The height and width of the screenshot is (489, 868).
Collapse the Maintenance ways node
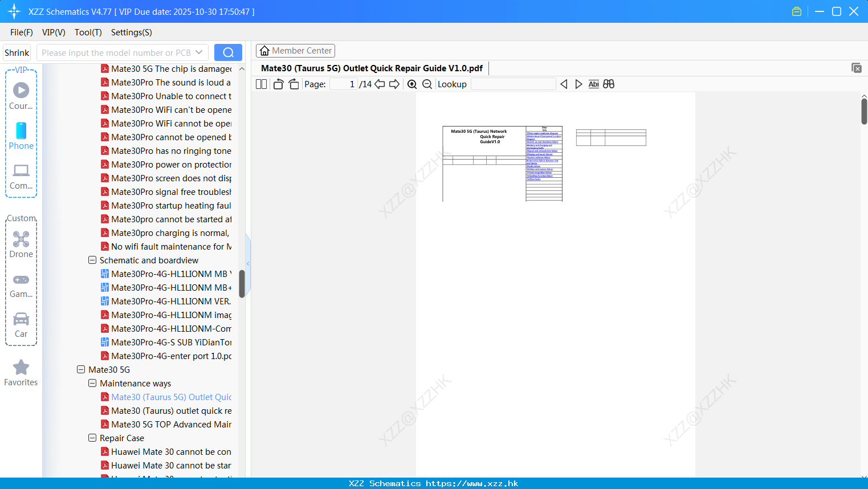pos(92,383)
